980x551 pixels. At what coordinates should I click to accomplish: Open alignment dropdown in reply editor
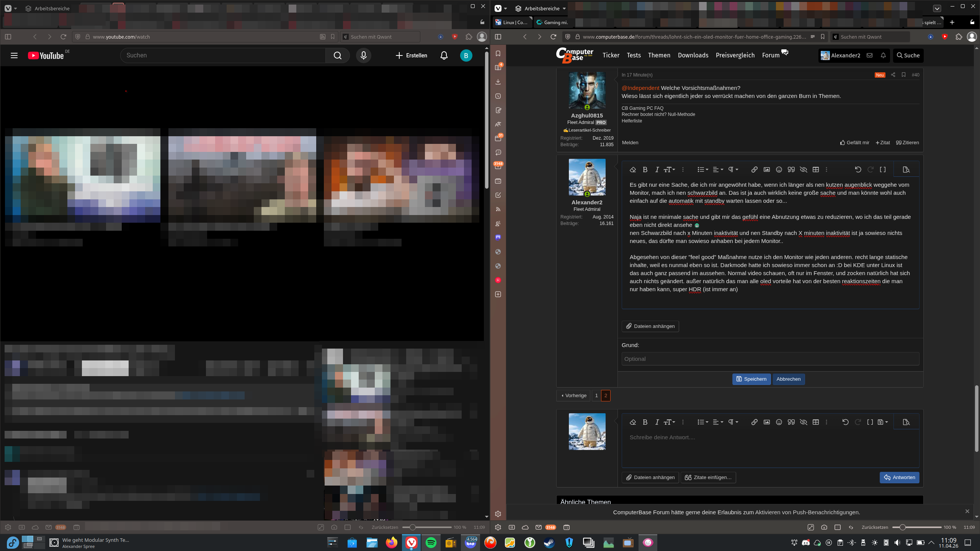[x=718, y=422]
